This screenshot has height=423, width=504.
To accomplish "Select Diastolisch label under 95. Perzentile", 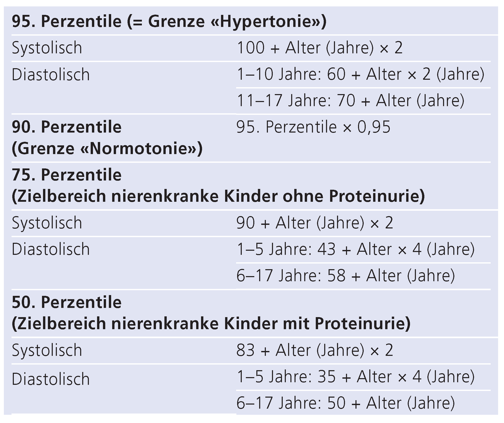I will pyautogui.click(x=51, y=75).
